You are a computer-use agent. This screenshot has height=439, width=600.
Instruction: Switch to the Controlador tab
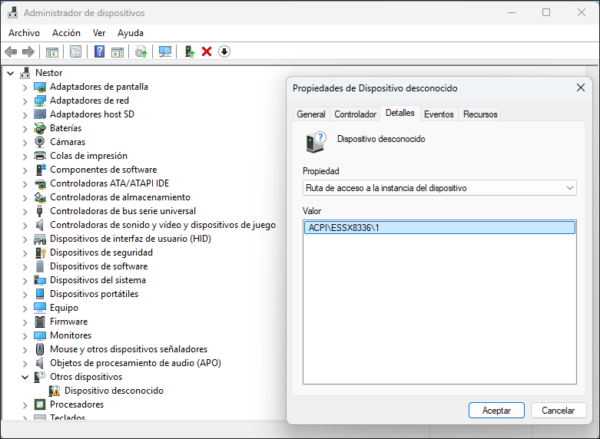(x=355, y=114)
